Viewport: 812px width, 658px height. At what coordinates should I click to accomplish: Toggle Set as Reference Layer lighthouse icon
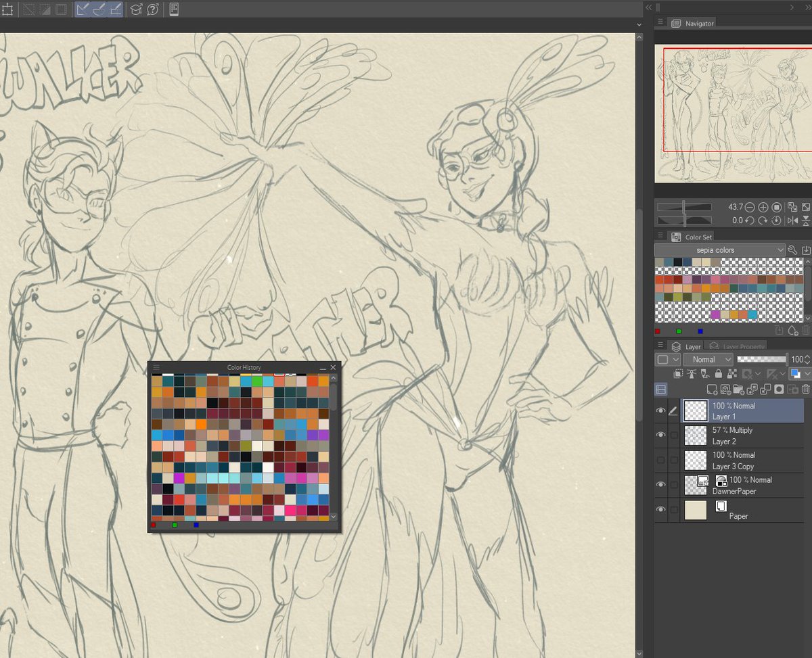[x=692, y=373]
